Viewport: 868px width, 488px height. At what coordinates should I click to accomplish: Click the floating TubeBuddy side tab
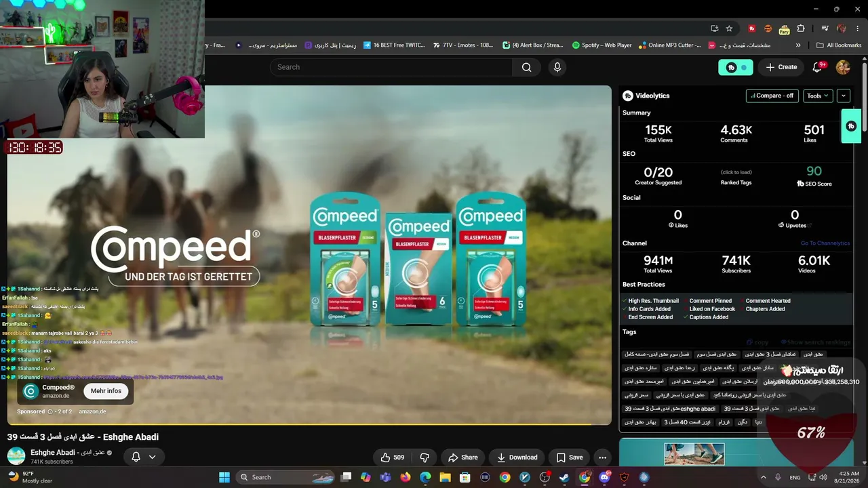click(851, 126)
